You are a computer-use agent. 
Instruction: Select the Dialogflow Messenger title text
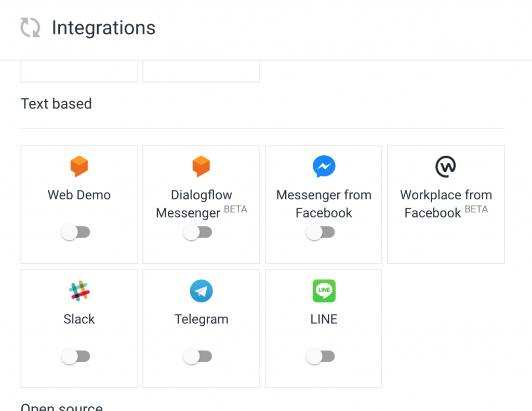[195, 204]
